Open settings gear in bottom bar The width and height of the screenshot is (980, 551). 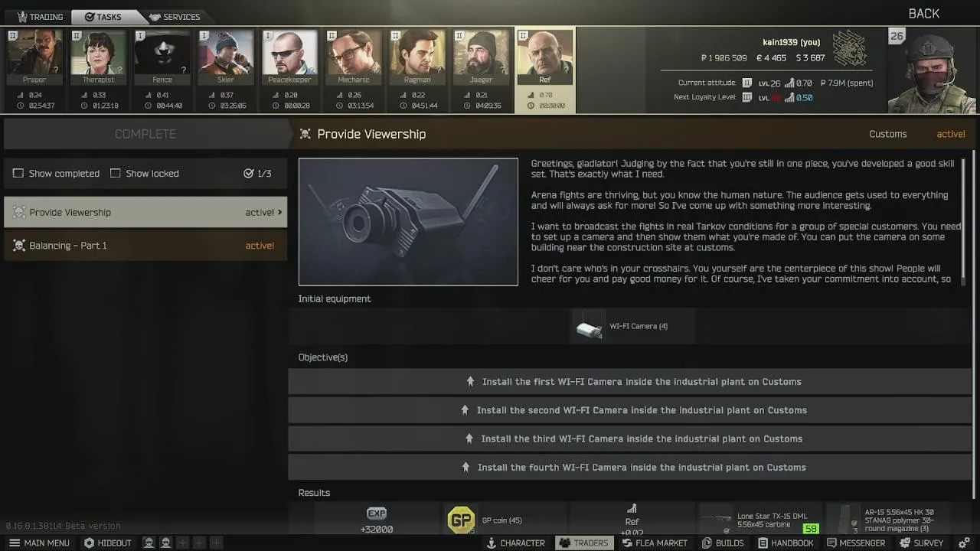coord(964,543)
